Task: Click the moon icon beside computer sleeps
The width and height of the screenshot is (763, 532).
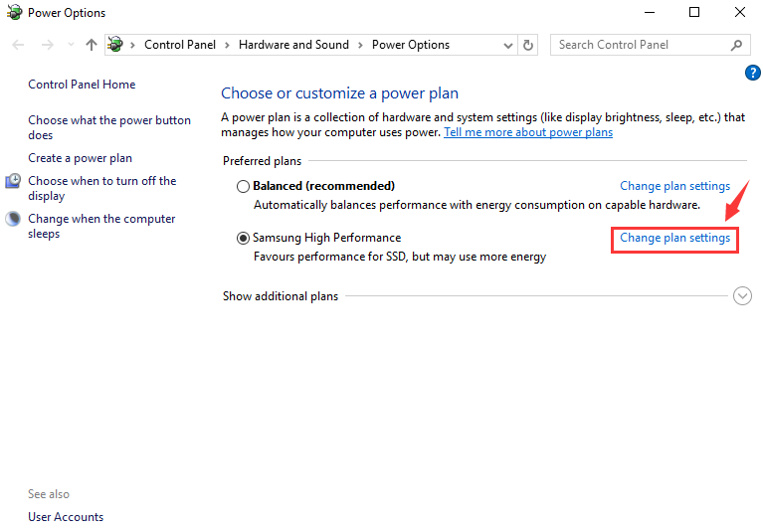Action: 13,219
